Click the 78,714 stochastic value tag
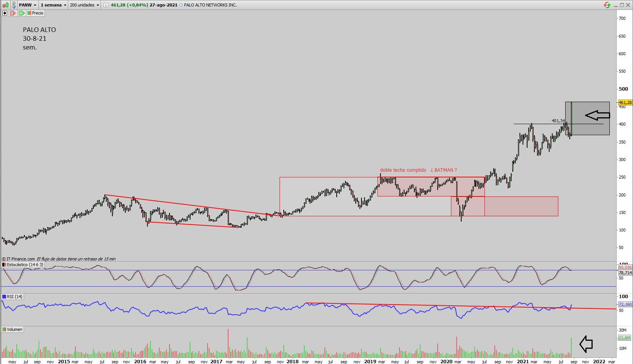Image resolution: width=633 pixels, height=364 pixels. point(625,273)
